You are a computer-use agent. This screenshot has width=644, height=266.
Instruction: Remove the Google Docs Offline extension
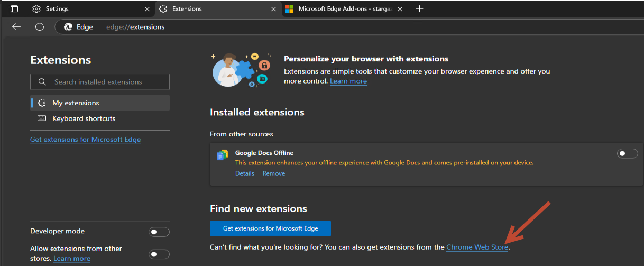pyautogui.click(x=274, y=173)
